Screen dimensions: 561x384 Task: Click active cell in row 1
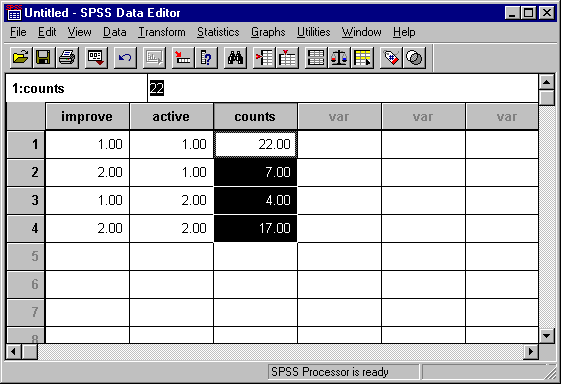[171, 144]
